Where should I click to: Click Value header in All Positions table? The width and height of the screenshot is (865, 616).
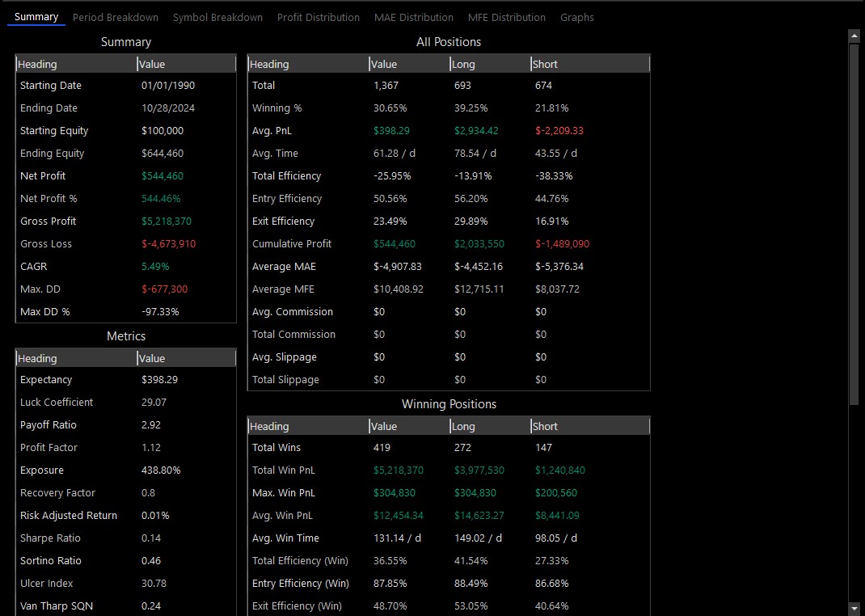point(408,64)
